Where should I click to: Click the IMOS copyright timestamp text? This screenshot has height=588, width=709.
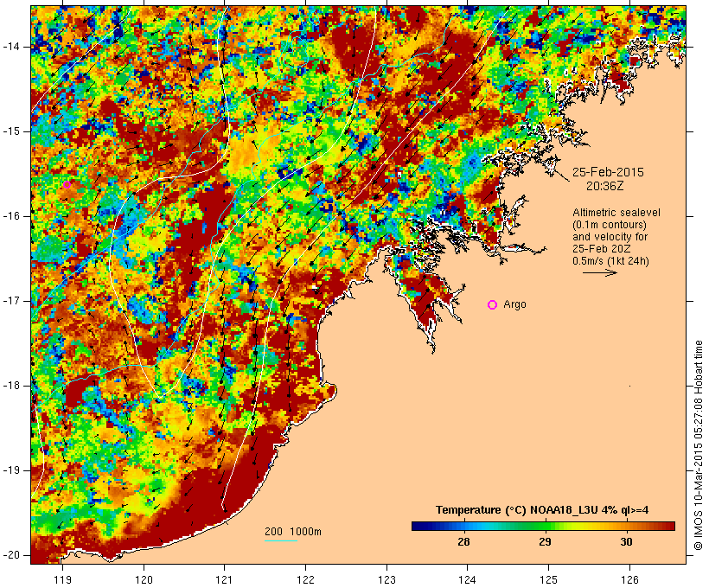coord(698,445)
